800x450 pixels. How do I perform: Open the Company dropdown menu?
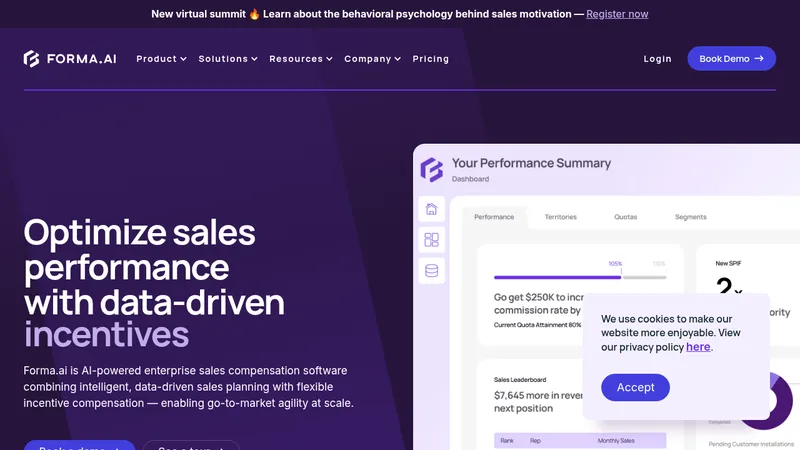click(372, 59)
